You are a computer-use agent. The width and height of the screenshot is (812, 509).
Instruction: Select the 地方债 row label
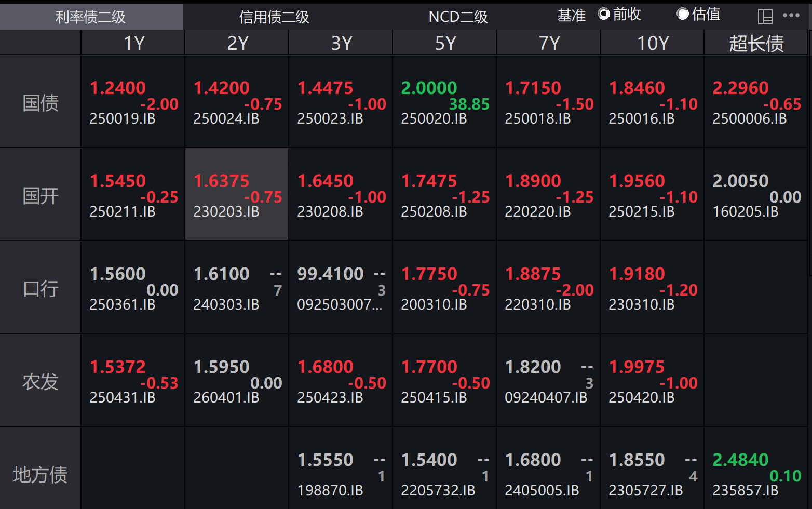(40, 474)
